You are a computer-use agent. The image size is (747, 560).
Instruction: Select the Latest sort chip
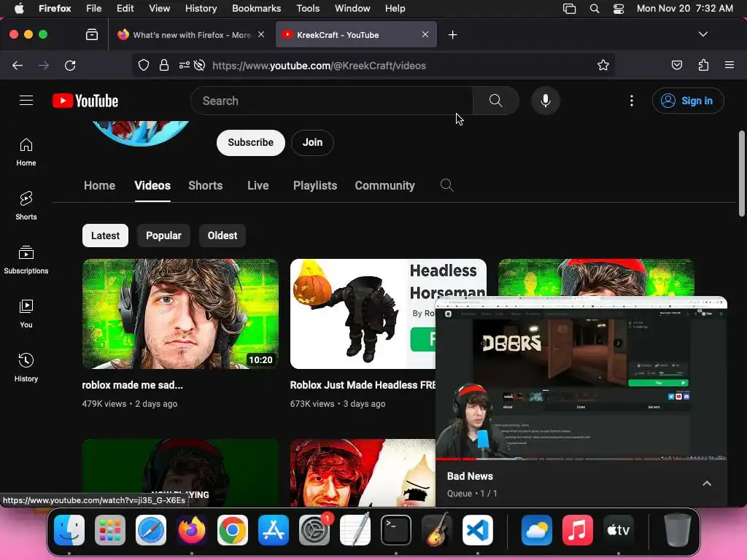click(x=105, y=236)
